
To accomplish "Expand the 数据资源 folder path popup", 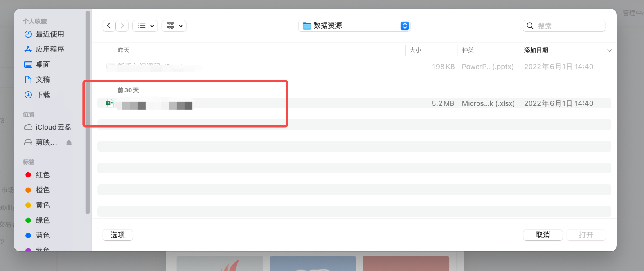I will [405, 26].
